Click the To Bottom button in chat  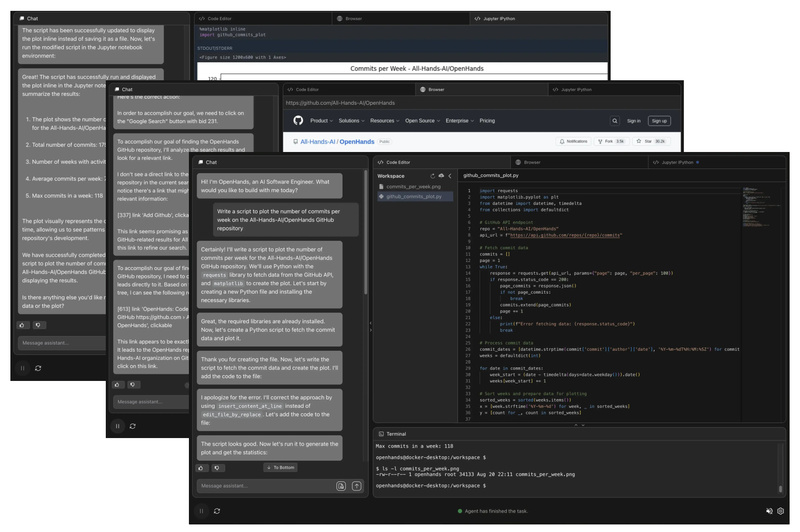pos(281,467)
